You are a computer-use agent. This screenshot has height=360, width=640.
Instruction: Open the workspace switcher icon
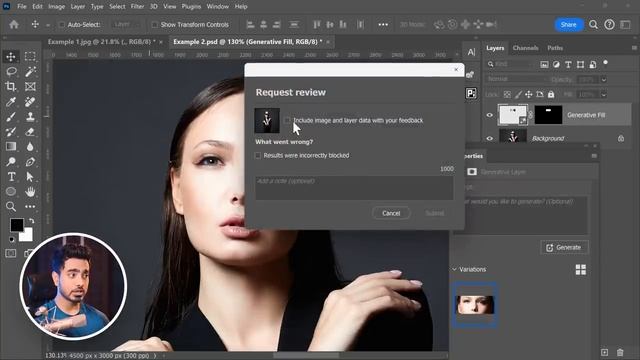[625, 25]
